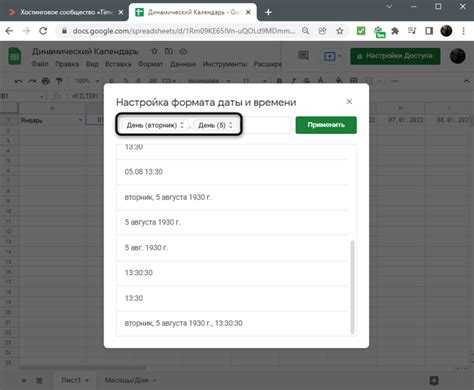Viewport: 474px width, 390px height.
Task: Click the browser address bar URL
Action: click(183, 31)
